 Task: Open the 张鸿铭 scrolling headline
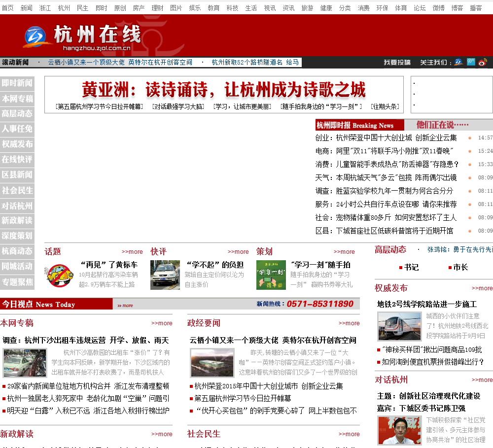pyautogui.click(x=460, y=249)
